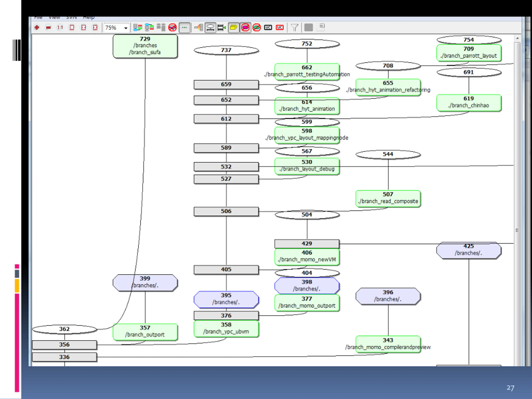Toggle the group by branch toolbar icon
Screen dimensions: 532x399
(x=138, y=27)
